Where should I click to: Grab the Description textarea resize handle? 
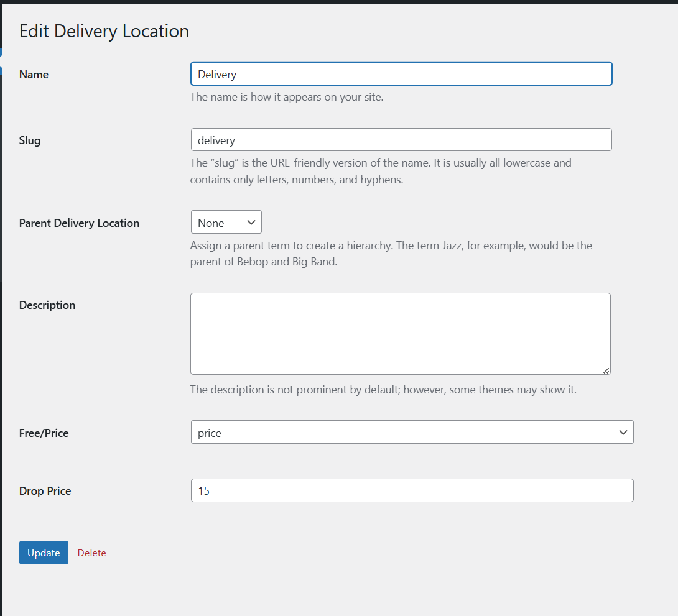(606, 370)
